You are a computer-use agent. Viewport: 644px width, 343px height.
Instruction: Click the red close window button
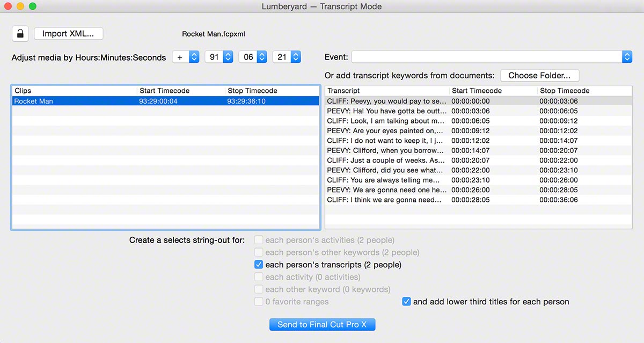pos(8,6)
